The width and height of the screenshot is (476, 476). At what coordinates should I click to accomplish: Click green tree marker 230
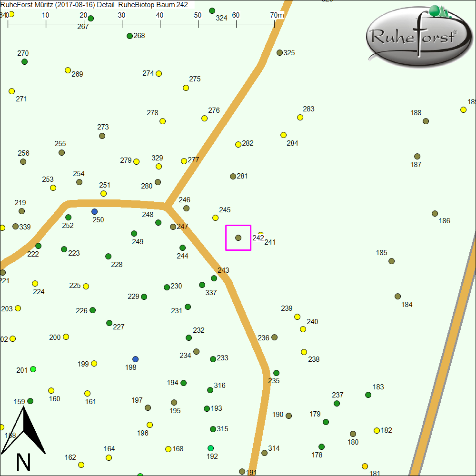coord(167,287)
